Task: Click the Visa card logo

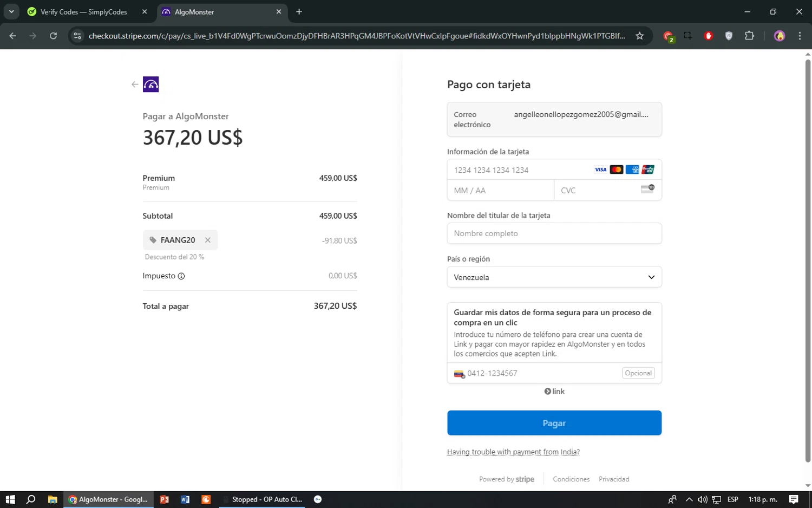Action: tap(601, 170)
